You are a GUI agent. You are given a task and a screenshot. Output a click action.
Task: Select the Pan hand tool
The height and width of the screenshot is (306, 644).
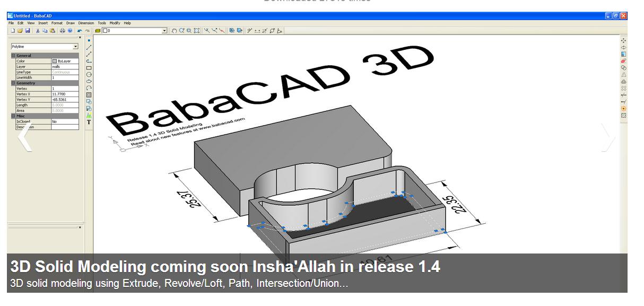(174, 31)
